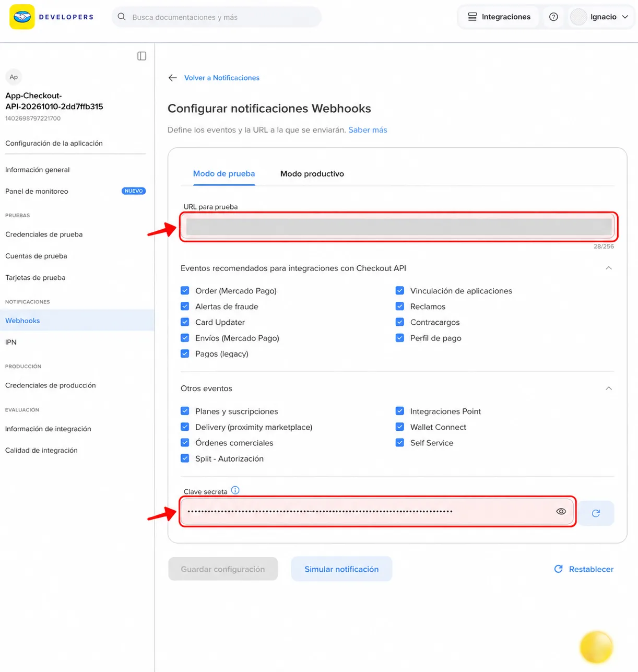Click URL para prueba input field
The width and height of the screenshot is (638, 672).
tap(399, 227)
